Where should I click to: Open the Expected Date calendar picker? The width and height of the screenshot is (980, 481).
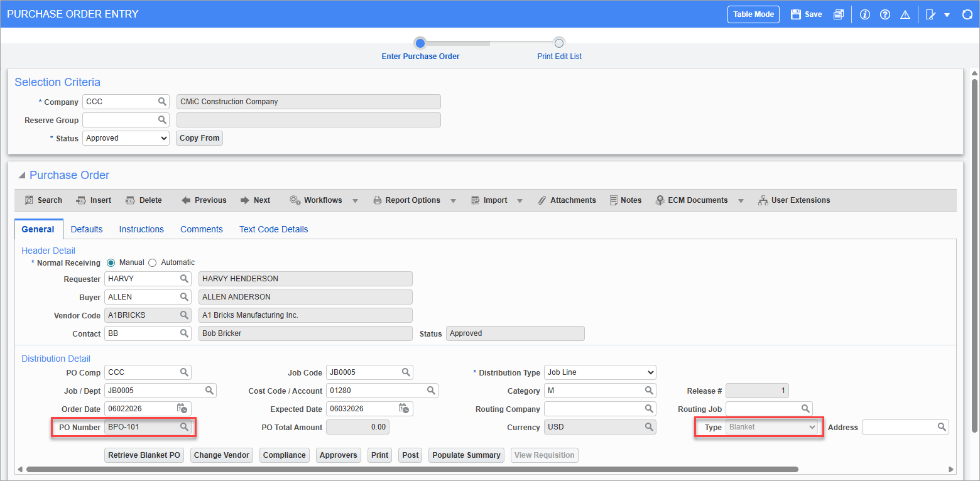pos(405,409)
